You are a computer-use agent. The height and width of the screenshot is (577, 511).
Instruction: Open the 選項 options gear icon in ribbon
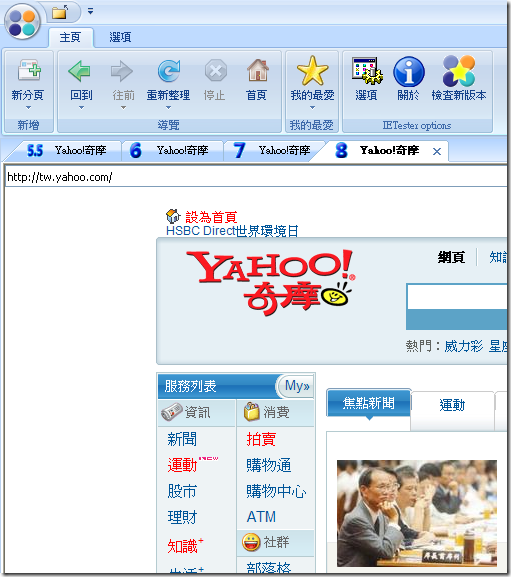(367, 70)
